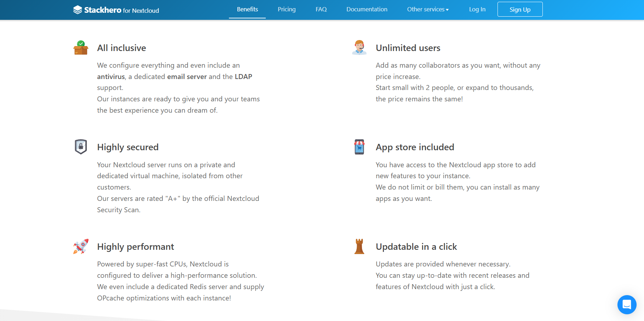
Task: Click the Updatable chess rook icon
Action: (x=359, y=246)
